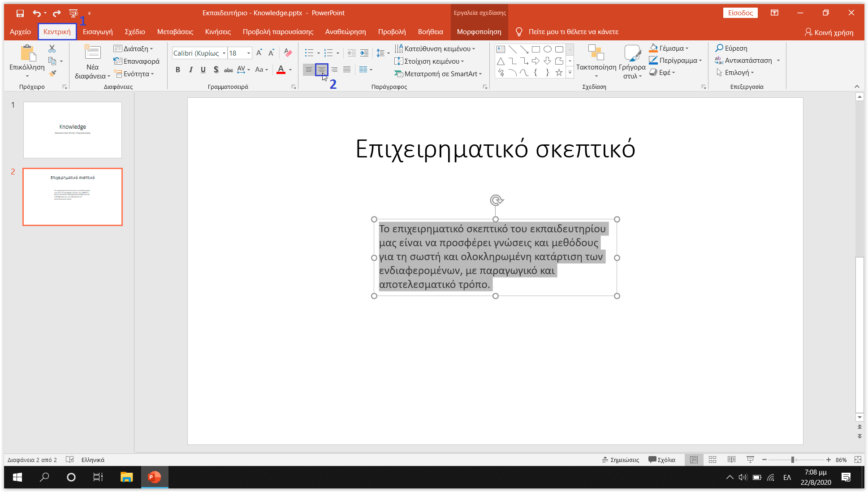Insert star shape from gallery
This screenshot has width=868, height=492.
pyautogui.click(x=559, y=73)
